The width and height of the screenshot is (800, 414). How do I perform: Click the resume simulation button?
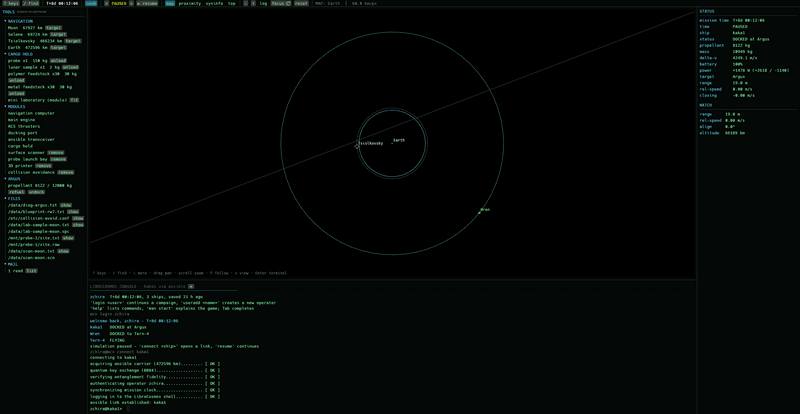[x=147, y=3]
